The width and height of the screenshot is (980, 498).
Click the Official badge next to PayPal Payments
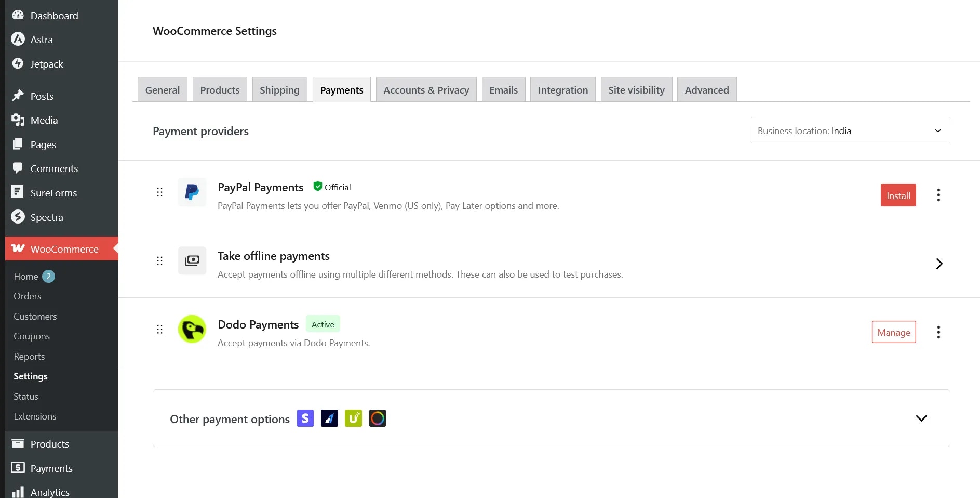coord(331,187)
